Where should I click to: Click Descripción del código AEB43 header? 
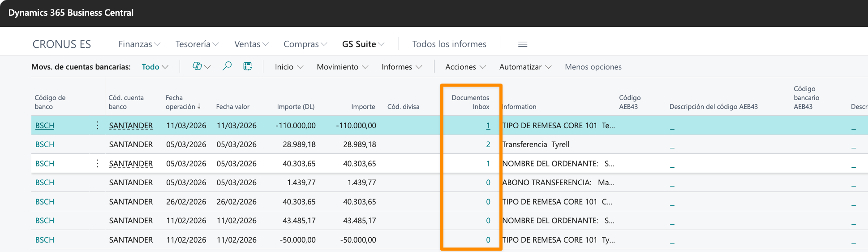click(x=713, y=107)
